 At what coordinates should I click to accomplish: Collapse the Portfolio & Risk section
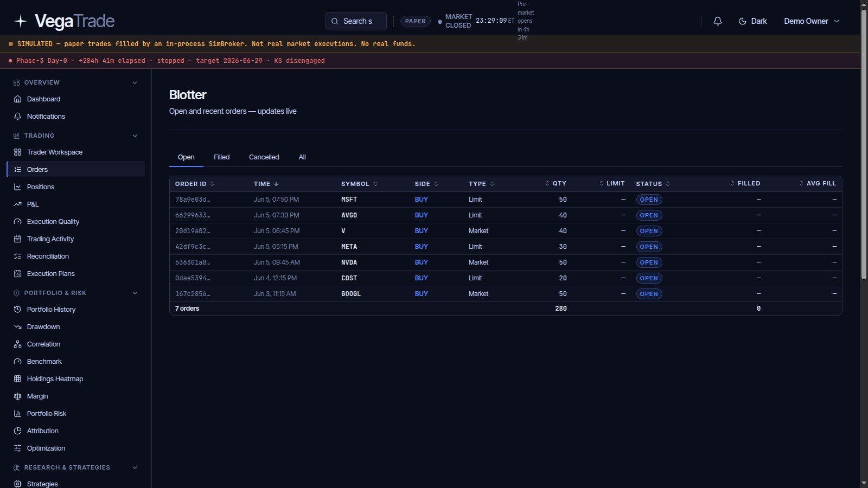pyautogui.click(x=135, y=293)
